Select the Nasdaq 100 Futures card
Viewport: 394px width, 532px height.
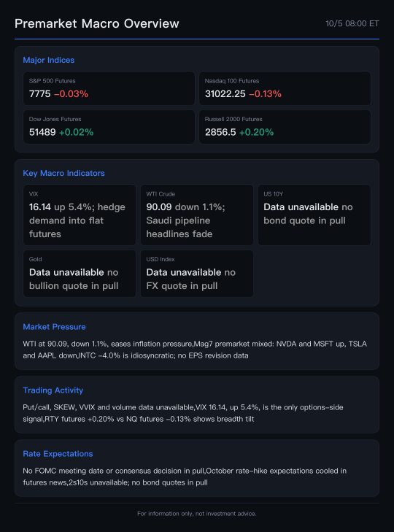(x=285, y=88)
